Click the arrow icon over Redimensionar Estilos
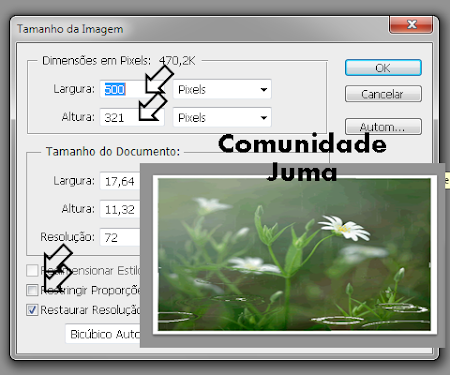The width and height of the screenshot is (450, 375). coord(58,259)
